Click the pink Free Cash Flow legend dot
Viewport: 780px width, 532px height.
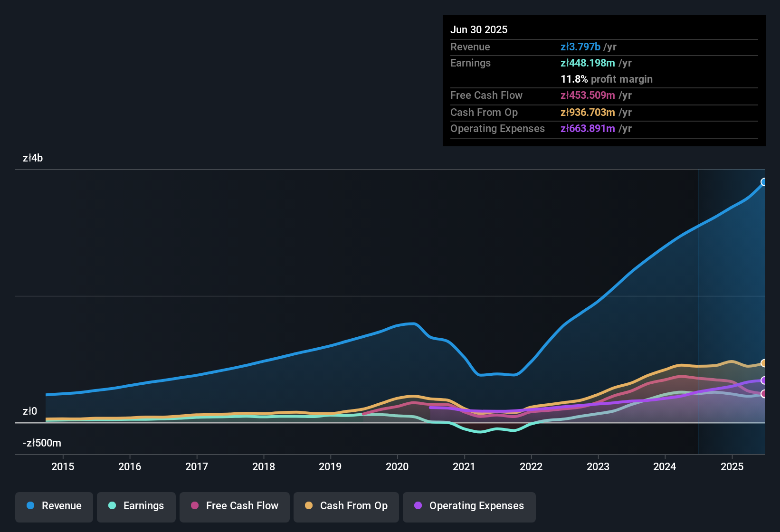click(x=195, y=506)
